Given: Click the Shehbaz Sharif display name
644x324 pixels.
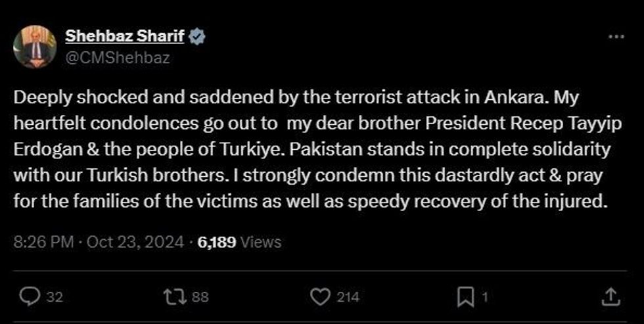Looking at the screenshot, I should point(125,37).
